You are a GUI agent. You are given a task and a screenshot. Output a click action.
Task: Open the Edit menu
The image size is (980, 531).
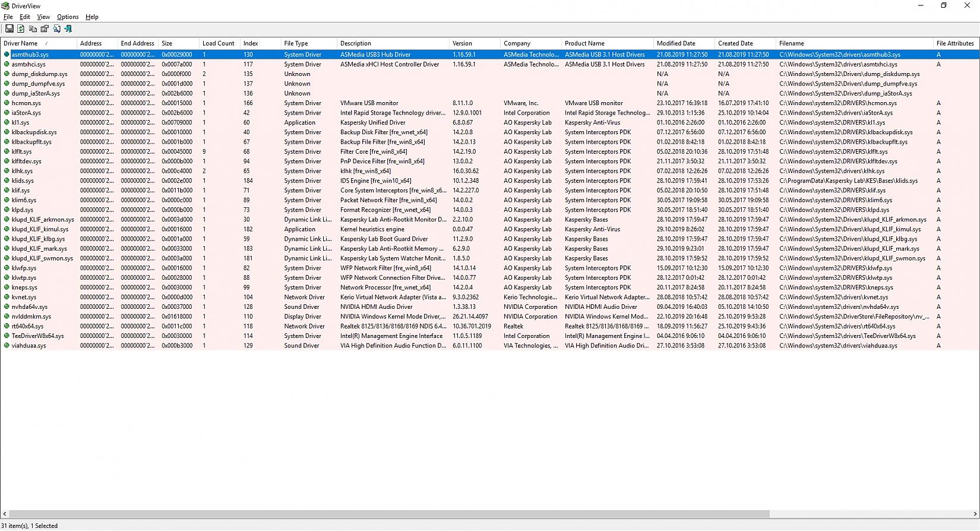25,17
